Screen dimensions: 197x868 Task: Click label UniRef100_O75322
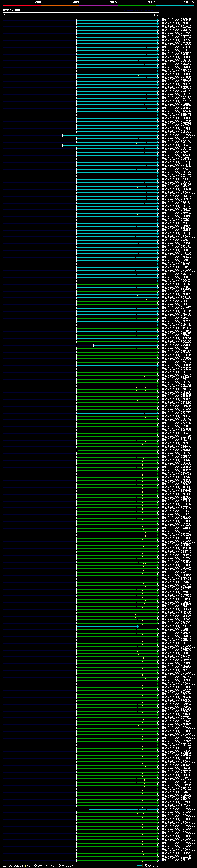pos(177,789)
